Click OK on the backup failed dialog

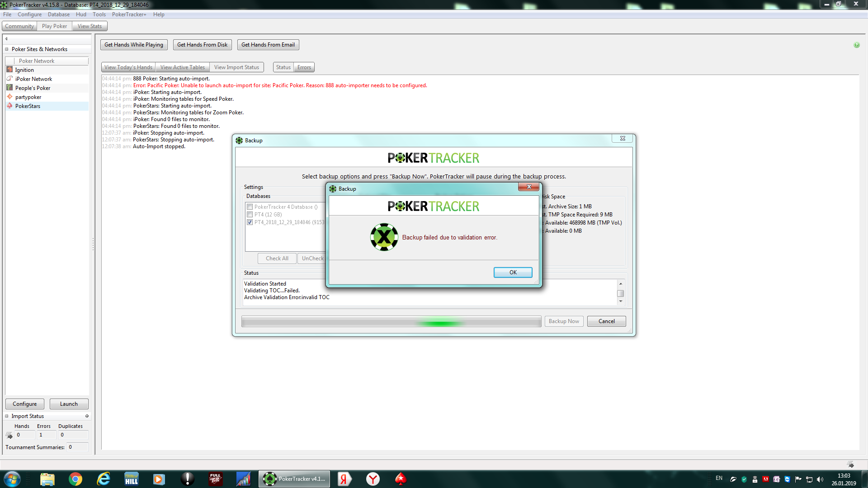(x=513, y=272)
